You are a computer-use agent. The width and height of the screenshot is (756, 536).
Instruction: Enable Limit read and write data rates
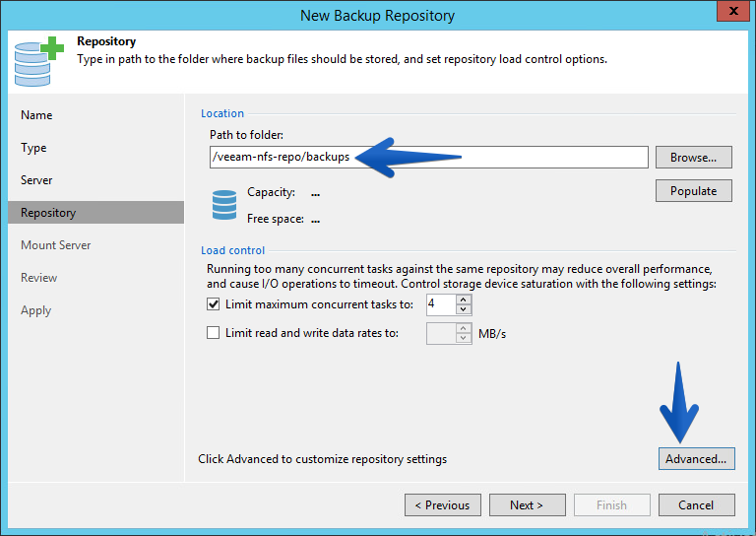[213, 333]
